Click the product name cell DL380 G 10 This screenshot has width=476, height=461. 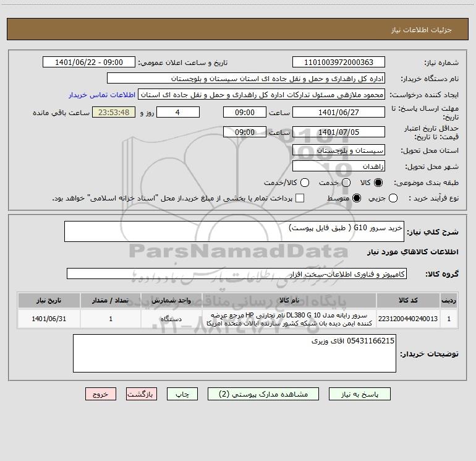tap(289, 319)
